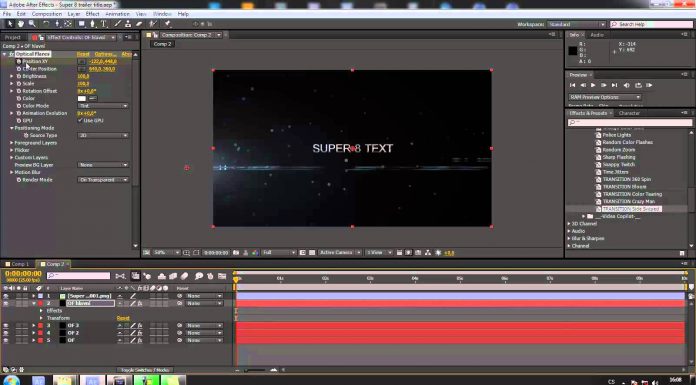Viewport: 696px width, 385px height.
Task: Expand the Foreground Layers group
Action: 12,143
